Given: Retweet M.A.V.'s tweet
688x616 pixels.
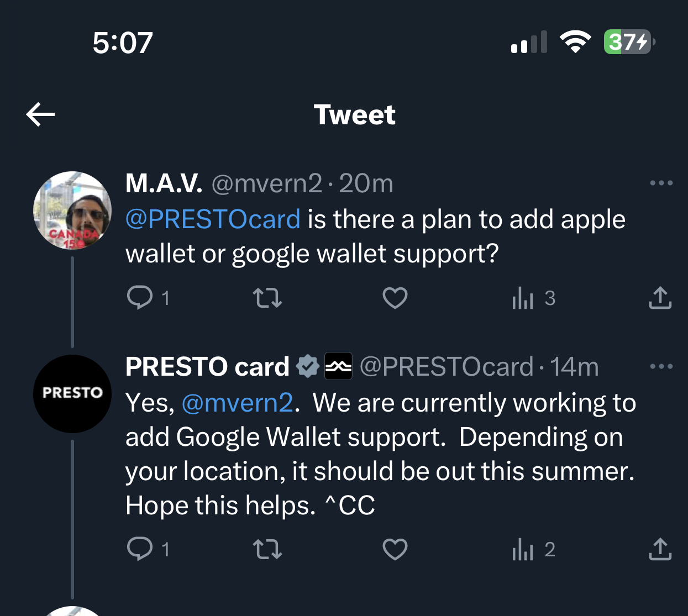Looking at the screenshot, I should tap(267, 298).
